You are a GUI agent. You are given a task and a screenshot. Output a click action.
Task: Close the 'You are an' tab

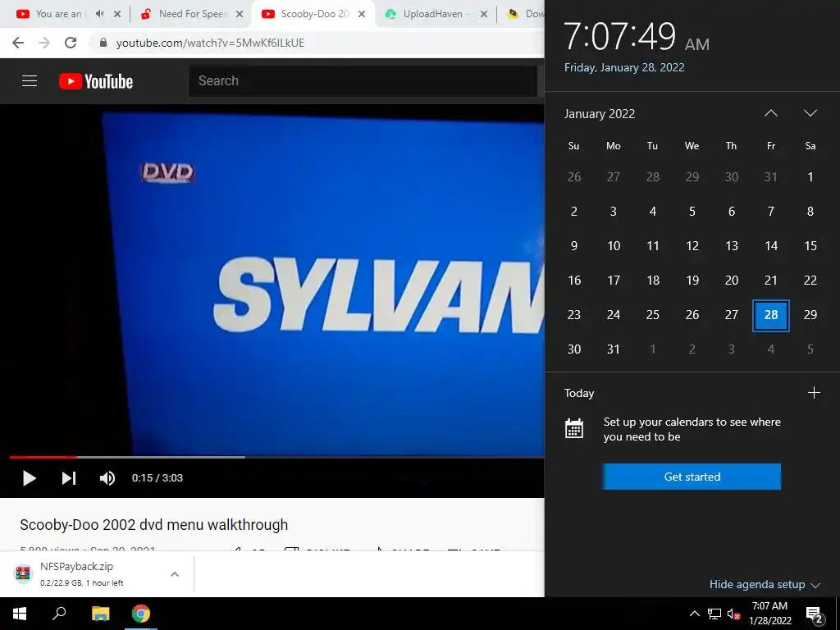click(x=116, y=15)
